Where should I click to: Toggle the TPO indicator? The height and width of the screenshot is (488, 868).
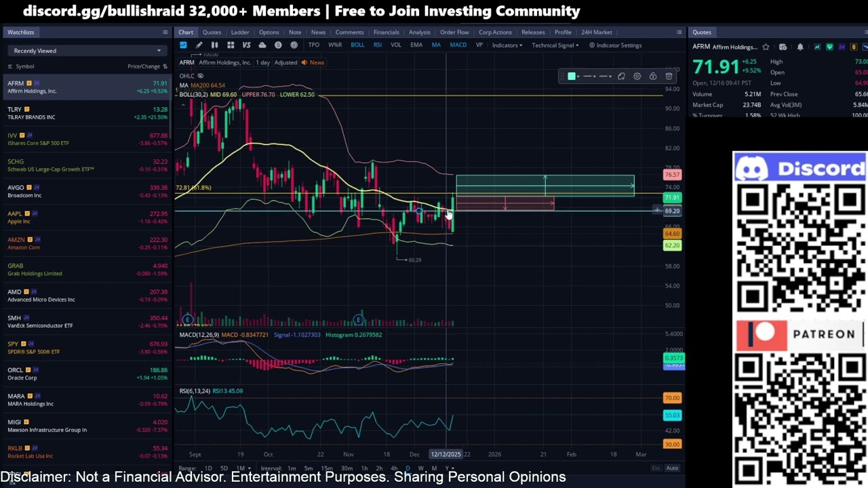pos(313,45)
